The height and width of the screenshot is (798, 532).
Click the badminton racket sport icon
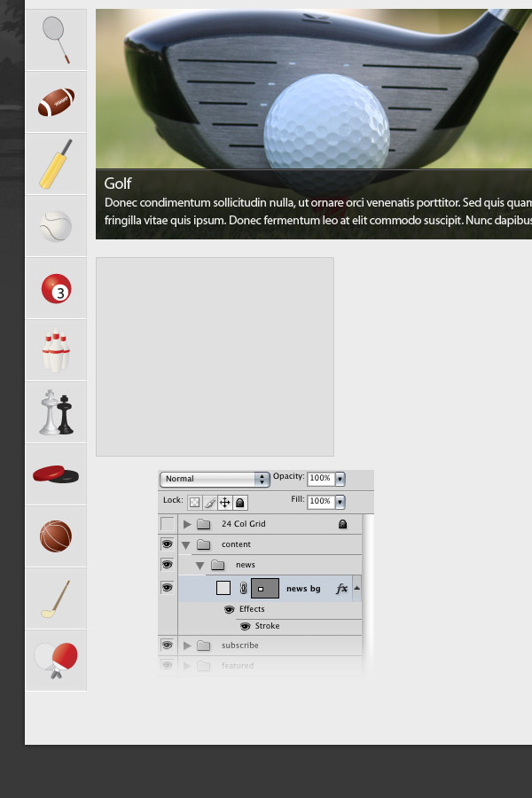point(56,40)
